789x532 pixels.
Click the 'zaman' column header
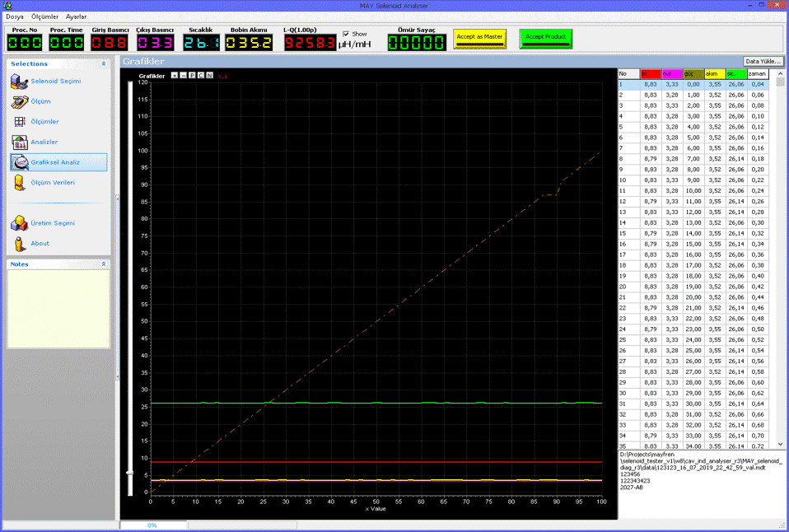point(758,74)
